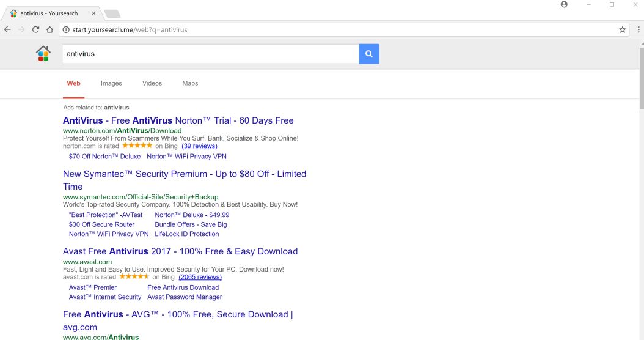644x340 pixels.
Task: Click the Avast Password Manager sitelink
Action: (185, 297)
